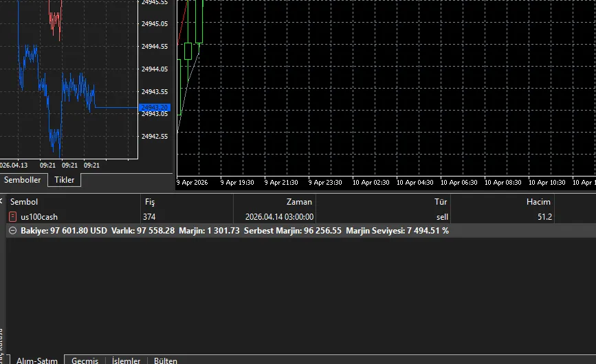Click the 10 Apr 02:30 time axis label

371,182
